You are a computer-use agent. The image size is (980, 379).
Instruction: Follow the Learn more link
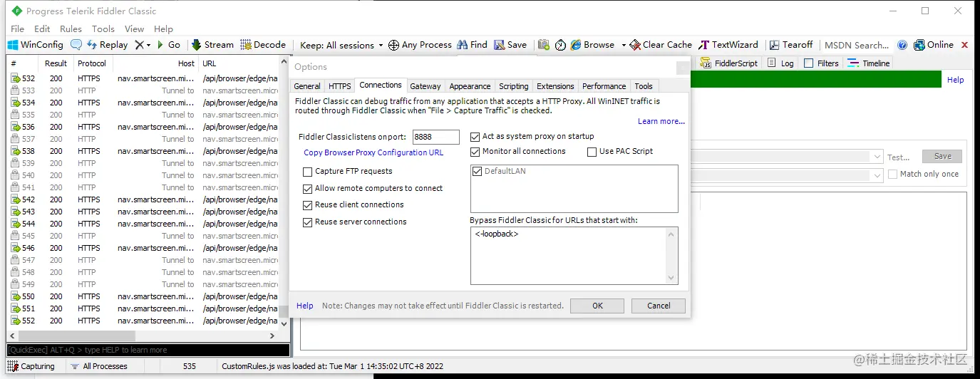[661, 122]
